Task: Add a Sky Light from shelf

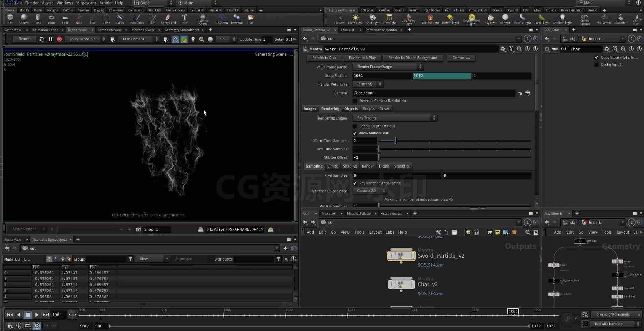Action: tap(490, 19)
